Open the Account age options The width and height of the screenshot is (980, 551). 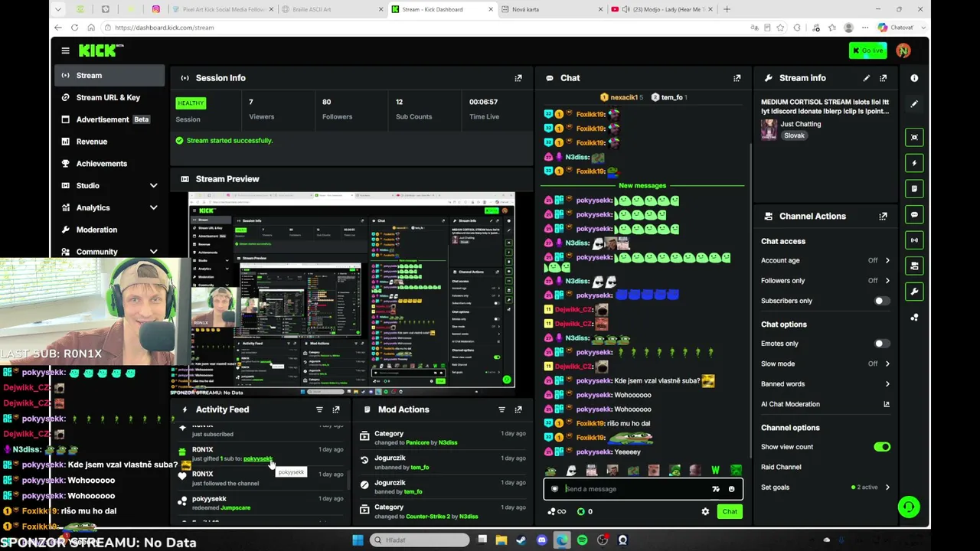[x=825, y=261]
